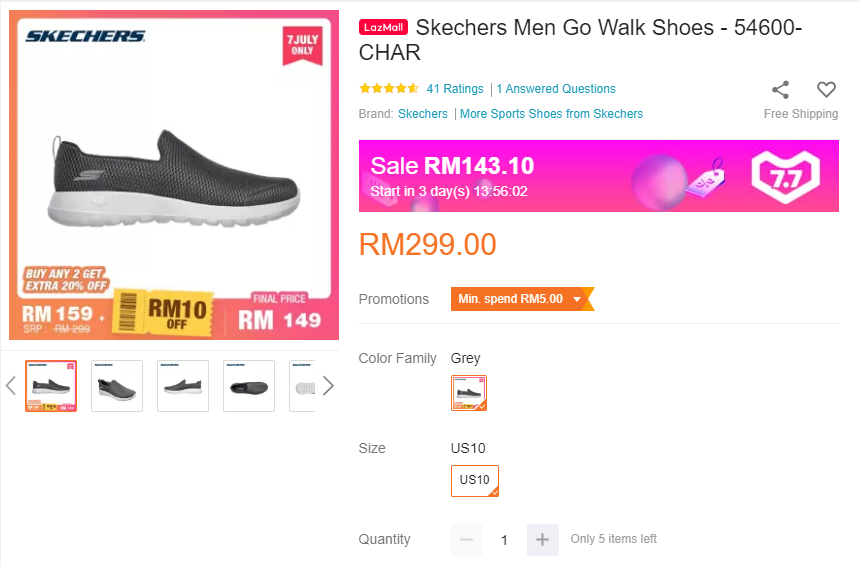The image size is (859, 566).
Task: Click the share icon
Action: (780, 89)
